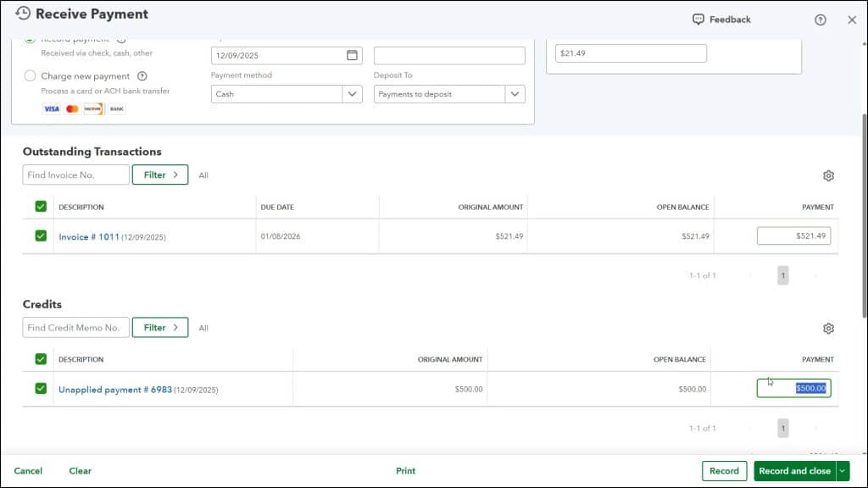Open the payment date calendar picker
Image resolution: width=868 pixels, height=488 pixels.
(351, 53)
